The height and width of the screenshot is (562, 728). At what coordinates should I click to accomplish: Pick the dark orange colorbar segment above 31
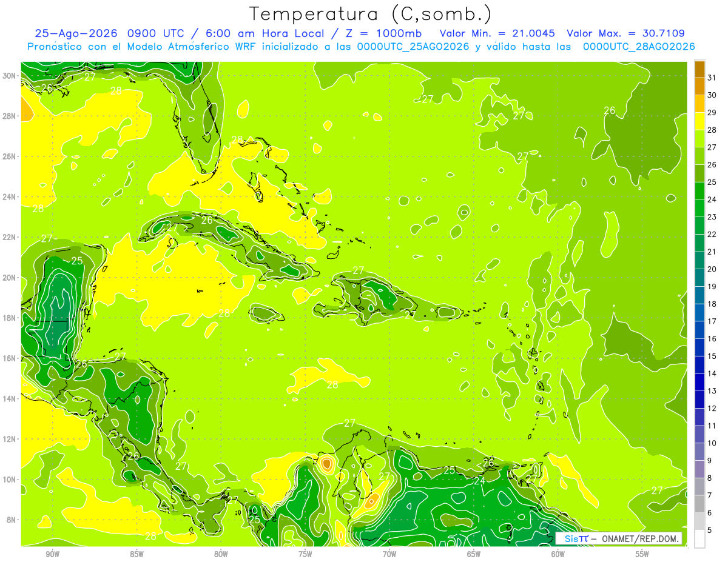(x=699, y=69)
